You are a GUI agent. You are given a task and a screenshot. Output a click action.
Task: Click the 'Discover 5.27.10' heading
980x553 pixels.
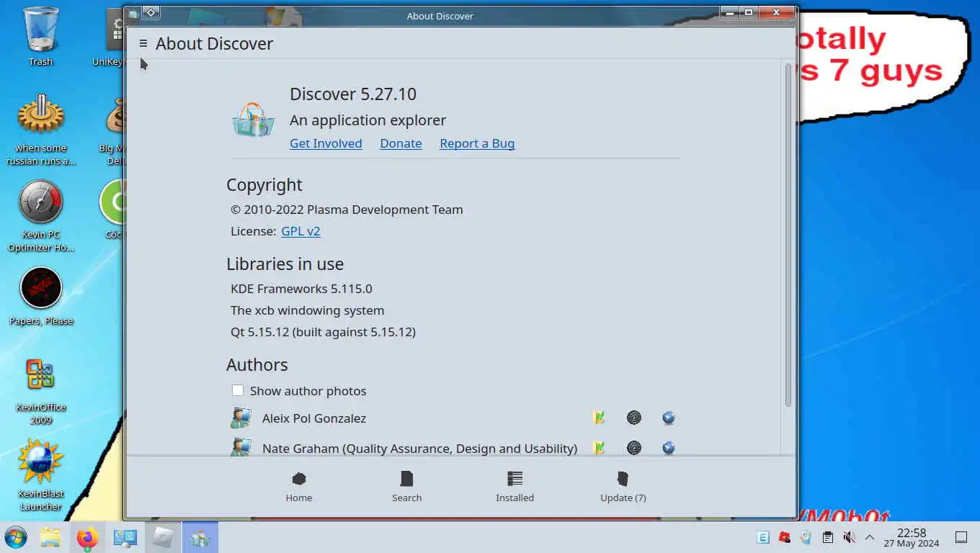(353, 94)
